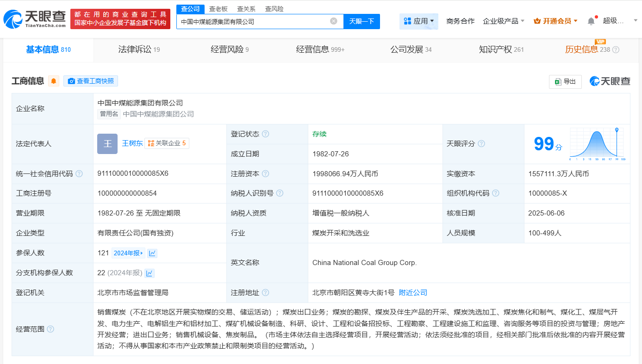Click the 存续 registration status value
642x364 pixels.
pos(319,134)
